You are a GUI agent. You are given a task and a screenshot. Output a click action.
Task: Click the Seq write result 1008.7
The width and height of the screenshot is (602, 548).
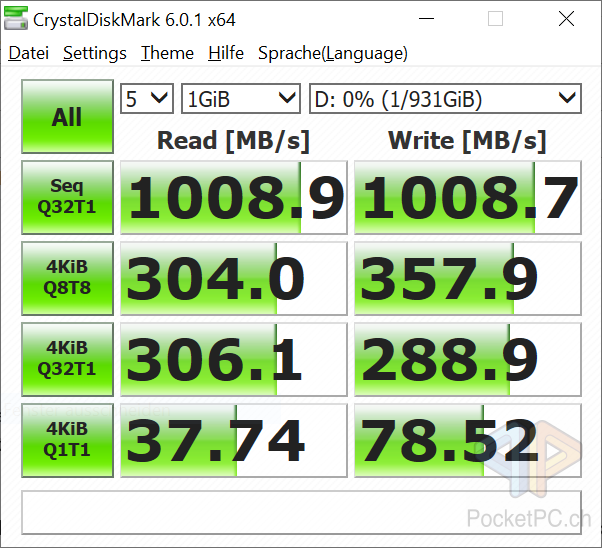pos(467,198)
